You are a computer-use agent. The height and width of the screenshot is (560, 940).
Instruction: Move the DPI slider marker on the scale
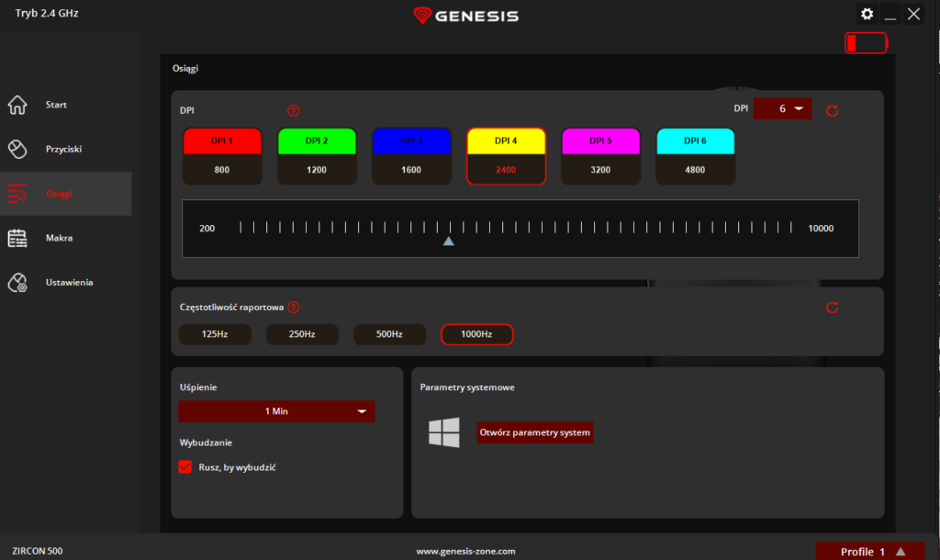tap(448, 240)
